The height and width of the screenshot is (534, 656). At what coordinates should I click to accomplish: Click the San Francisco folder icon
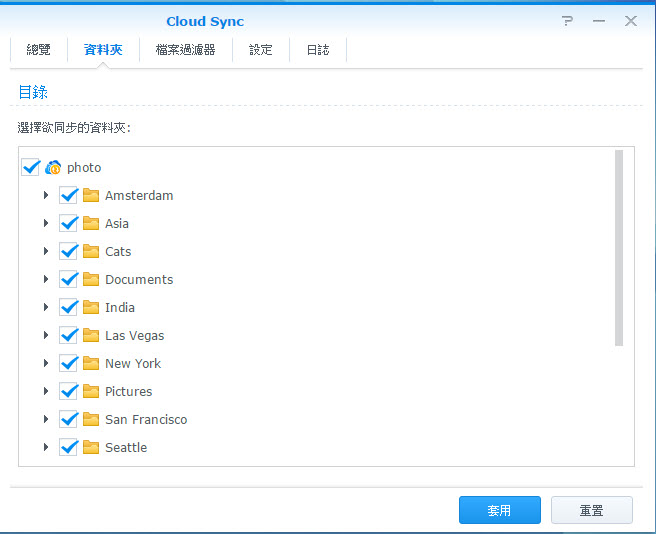pos(91,419)
